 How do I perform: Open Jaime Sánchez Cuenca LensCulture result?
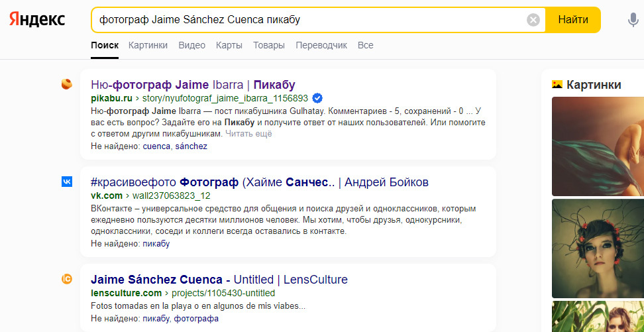click(x=219, y=279)
